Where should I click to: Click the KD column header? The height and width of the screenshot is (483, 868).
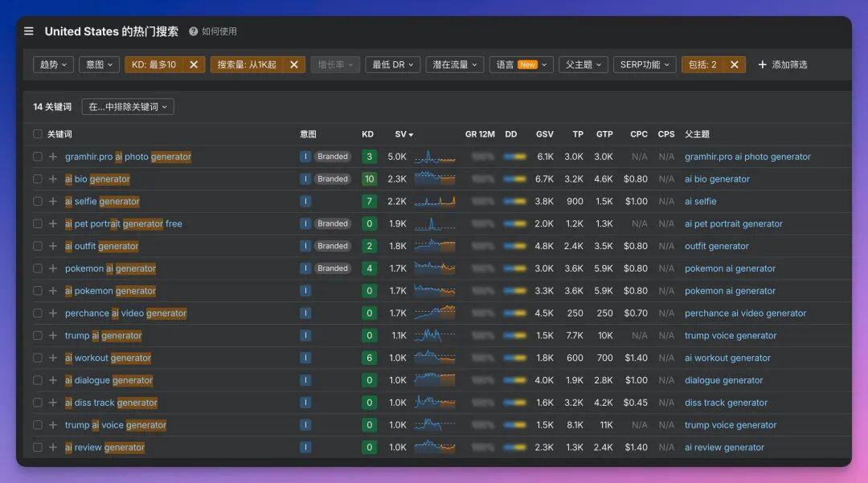pyautogui.click(x=367, y=134)
